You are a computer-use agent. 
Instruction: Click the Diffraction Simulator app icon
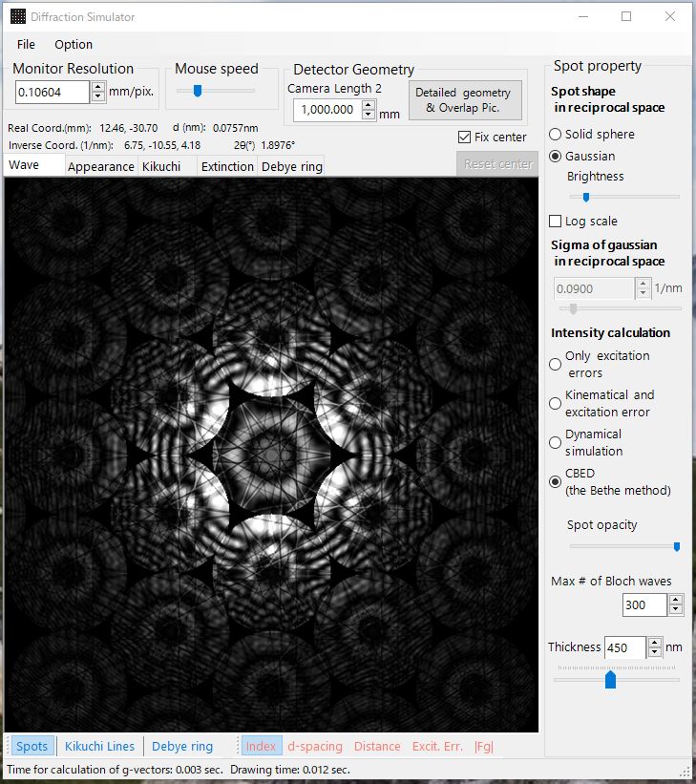18,16
